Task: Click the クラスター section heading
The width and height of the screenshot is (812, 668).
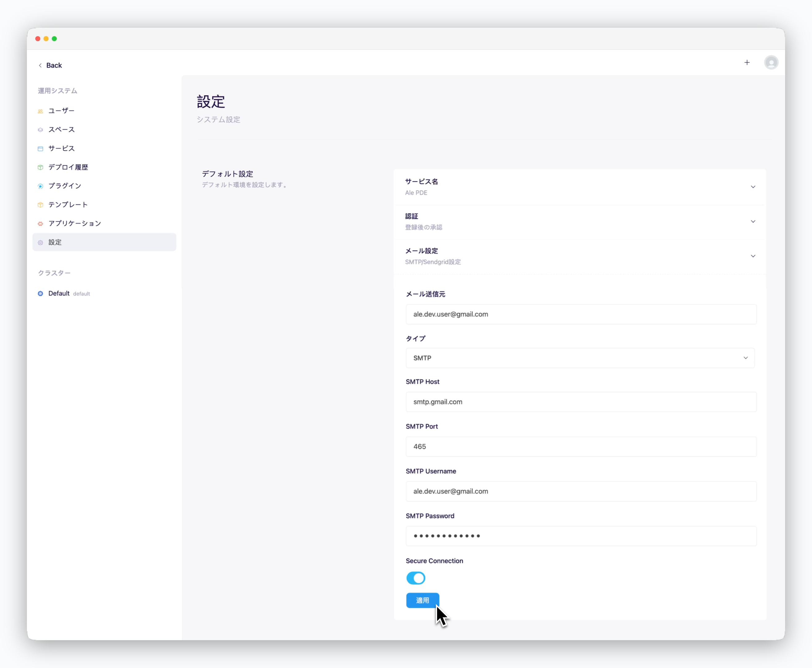Action: pos(54,273)
